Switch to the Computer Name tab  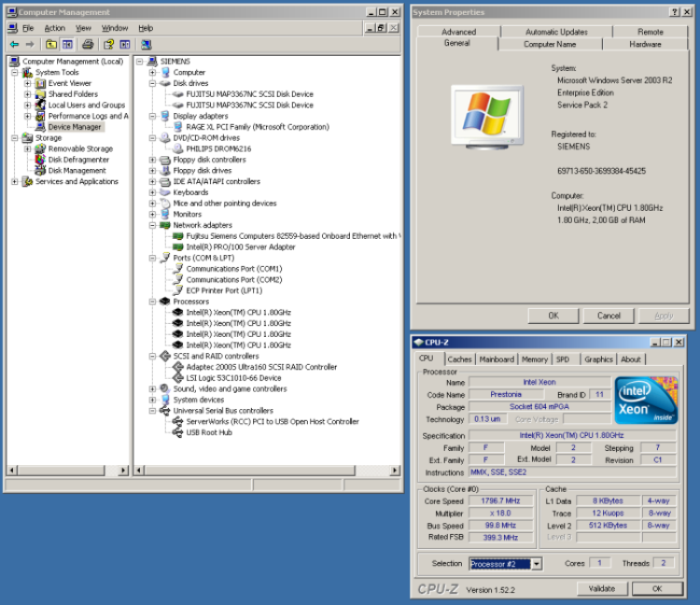[x=550, y=44]
